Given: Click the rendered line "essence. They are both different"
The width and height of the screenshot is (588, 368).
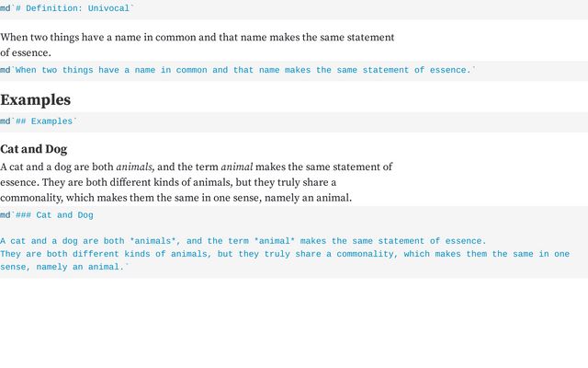Looking at the screenshot, I should 168,182.
